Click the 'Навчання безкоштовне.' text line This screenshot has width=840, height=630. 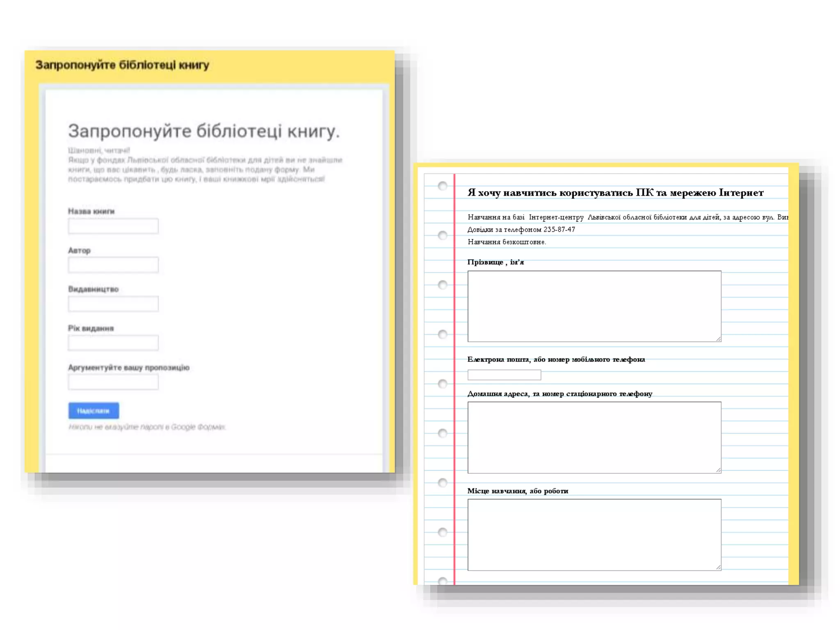507,242
